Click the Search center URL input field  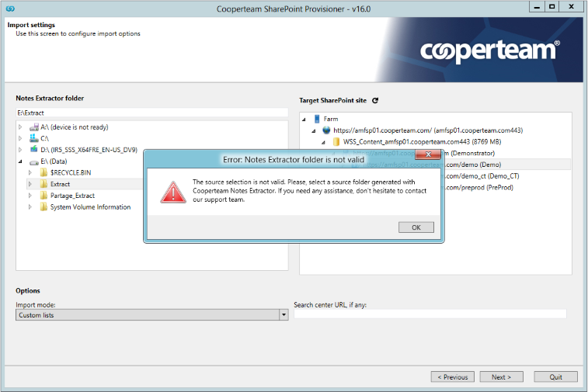point(430,314)
